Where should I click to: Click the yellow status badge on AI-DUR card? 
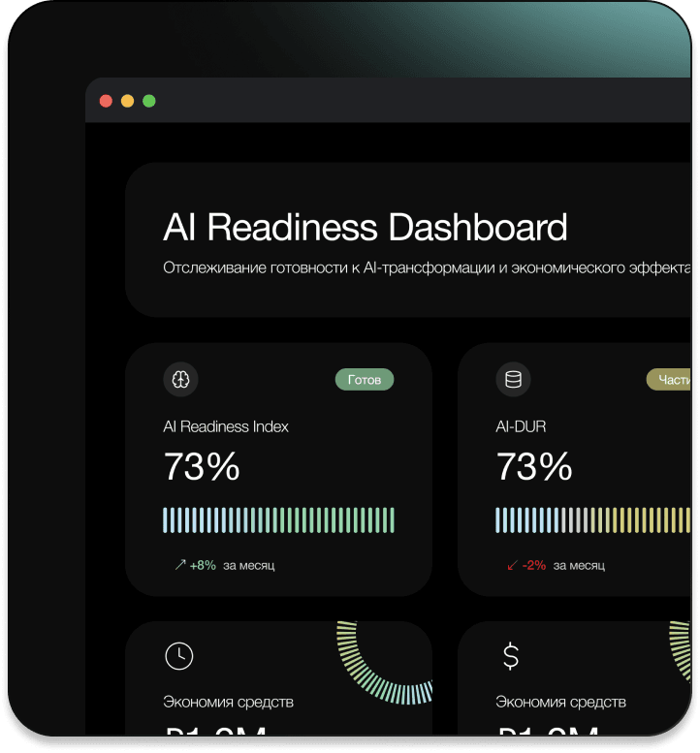click(x=669, y=379)
